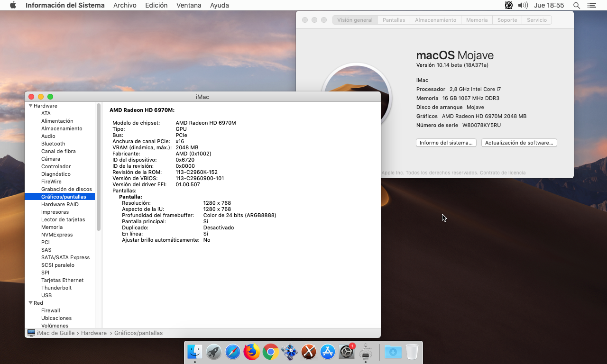The height and width of the screenshot is (364, 607).
Task: Open Notification Center in menu bar
Action: pyautogui.click(x=591, y=5)
